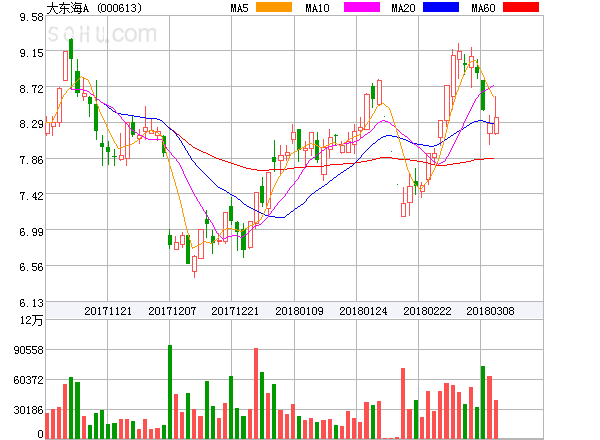Image resolution: width=600 pixels, height=440 pixels.
Task: Click volume axis label 90558
Action: (x=29, y=350)
